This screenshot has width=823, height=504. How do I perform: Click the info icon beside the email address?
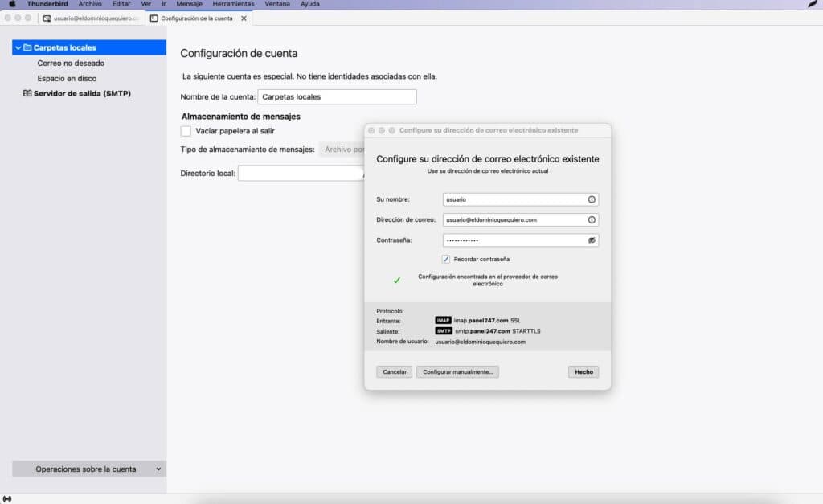(592, 219)
